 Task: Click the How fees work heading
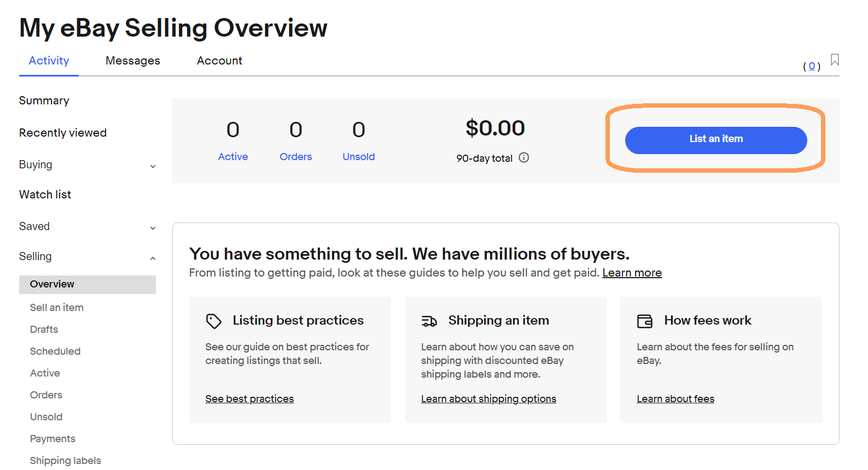point(708,320)
